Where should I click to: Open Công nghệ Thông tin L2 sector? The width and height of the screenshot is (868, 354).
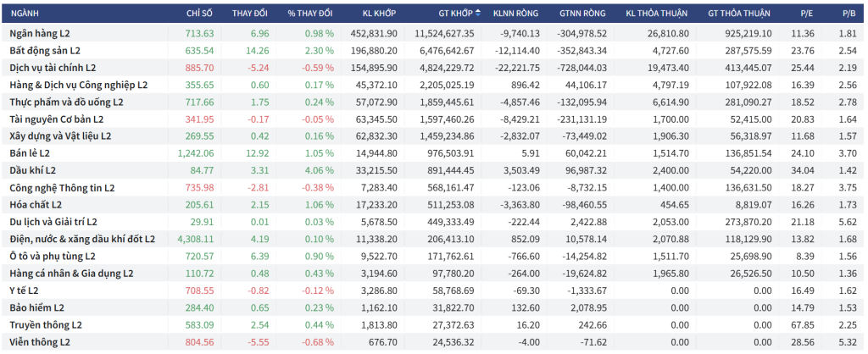click(62, 187)
